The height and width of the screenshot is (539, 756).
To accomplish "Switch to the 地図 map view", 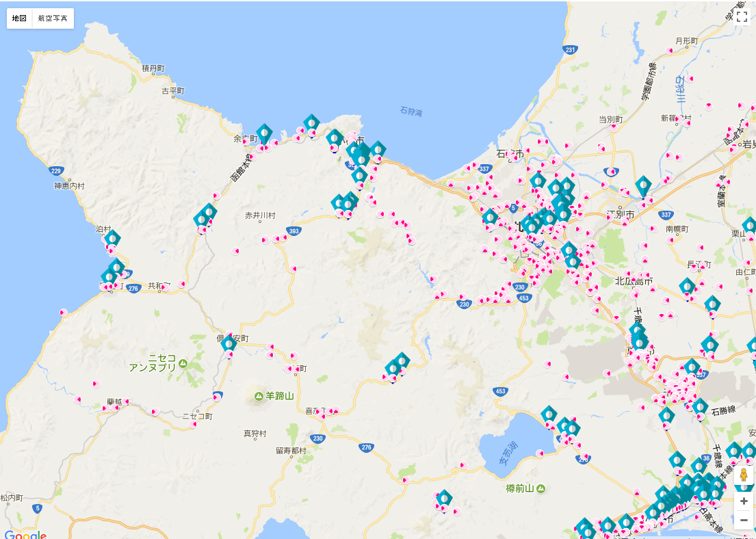I will click(x=19, y=18).
